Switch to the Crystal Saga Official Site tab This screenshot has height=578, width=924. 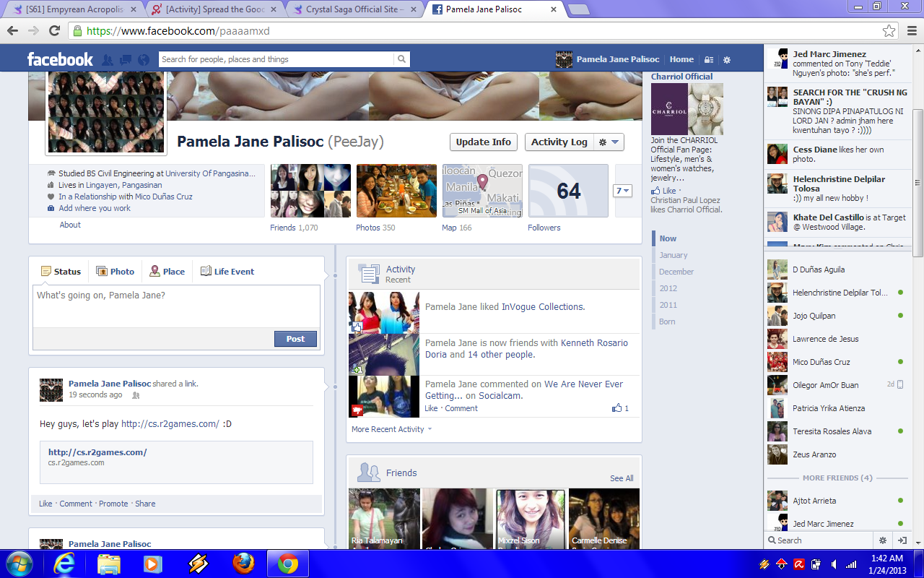click(355, 9)
